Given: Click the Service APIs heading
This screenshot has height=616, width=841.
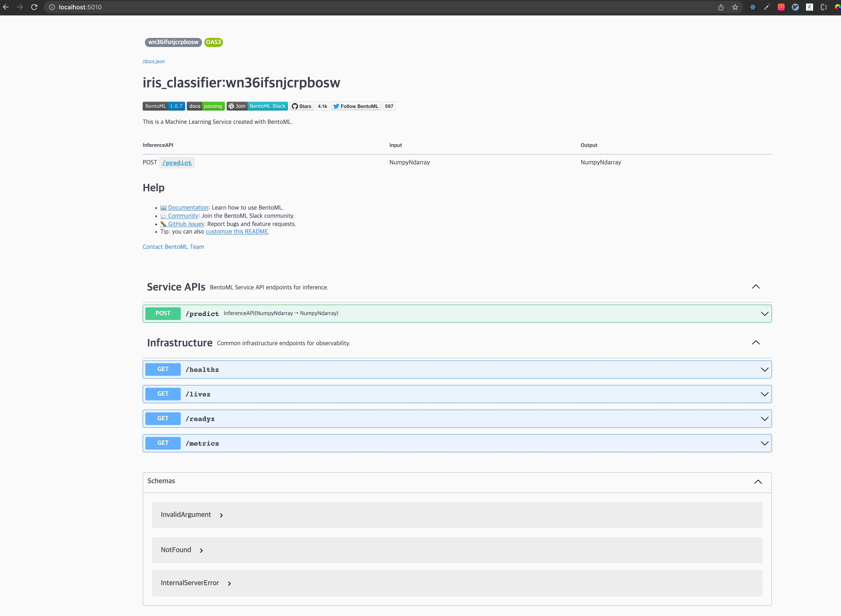Looking at the screenshot, I should click(x=176, y=287).
